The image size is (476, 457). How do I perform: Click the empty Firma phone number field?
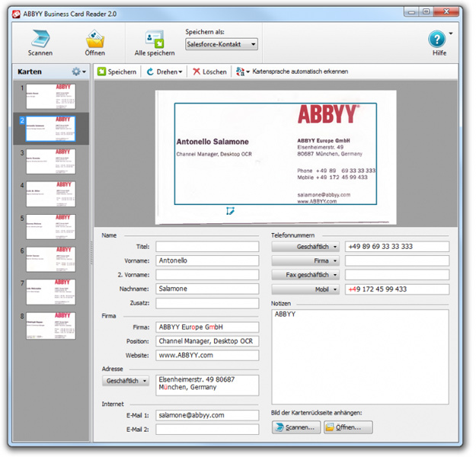[397, 260]
